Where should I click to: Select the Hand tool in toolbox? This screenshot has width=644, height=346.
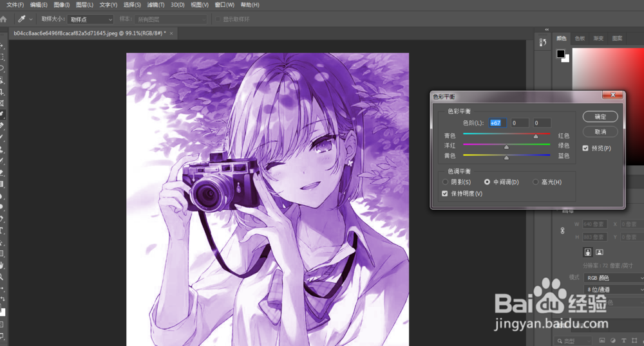click(2, 265)
